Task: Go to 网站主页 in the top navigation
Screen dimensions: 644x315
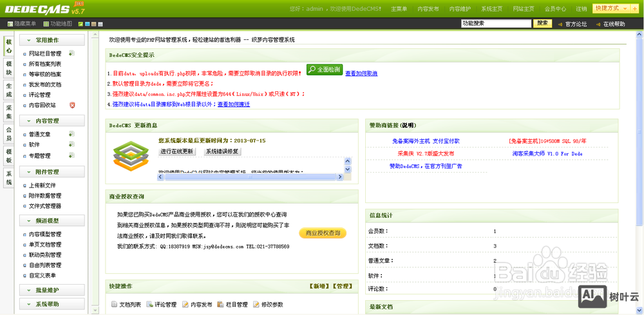Action: point(524,9)
